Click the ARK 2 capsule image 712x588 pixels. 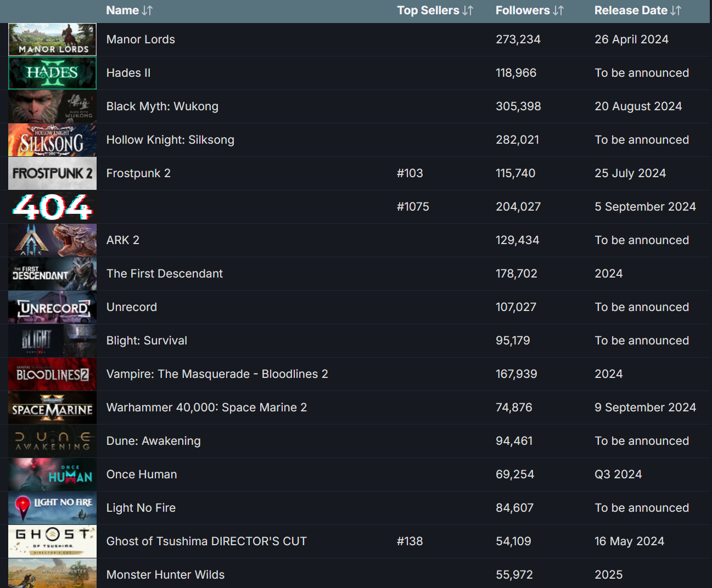pos(52,240)
